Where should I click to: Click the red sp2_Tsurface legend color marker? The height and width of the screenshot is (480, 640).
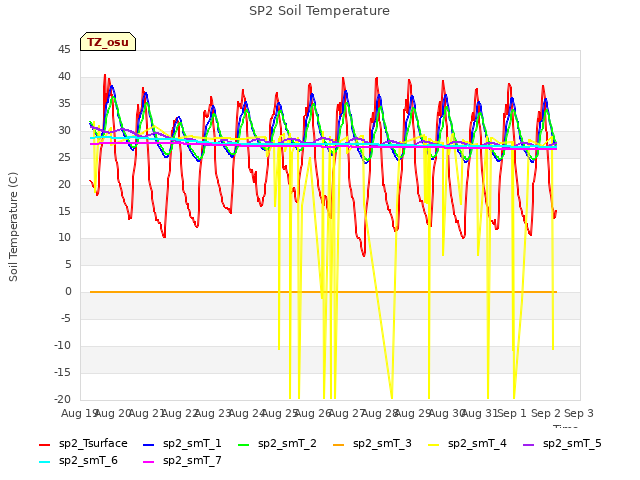(x=44, y=444)
